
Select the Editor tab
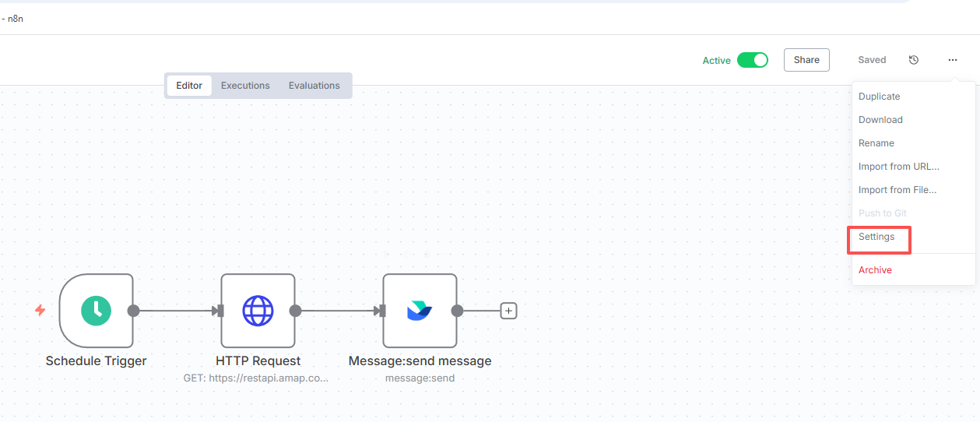(x=189, y=86)
